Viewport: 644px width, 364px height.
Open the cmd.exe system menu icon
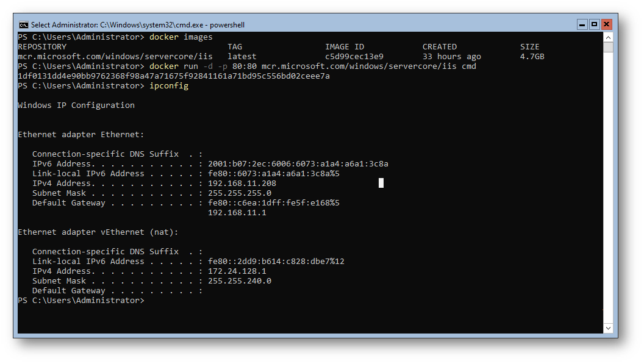tap(23, 24)
